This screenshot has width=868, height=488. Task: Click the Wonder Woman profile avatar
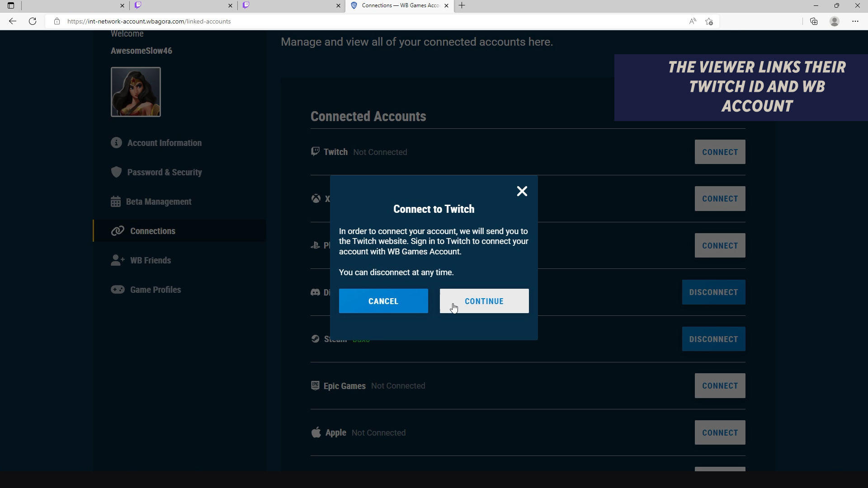(136, 92)
